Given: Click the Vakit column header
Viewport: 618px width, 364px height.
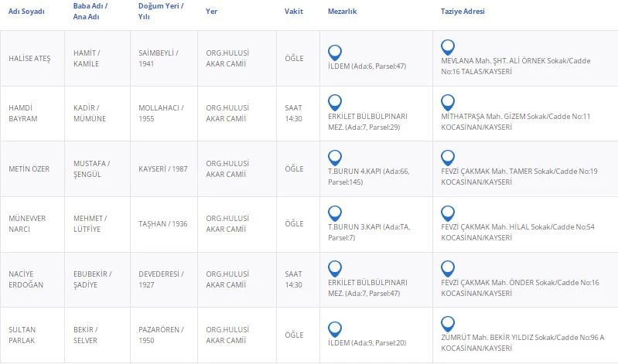Looking at the screenshot, I should (294, 12).
